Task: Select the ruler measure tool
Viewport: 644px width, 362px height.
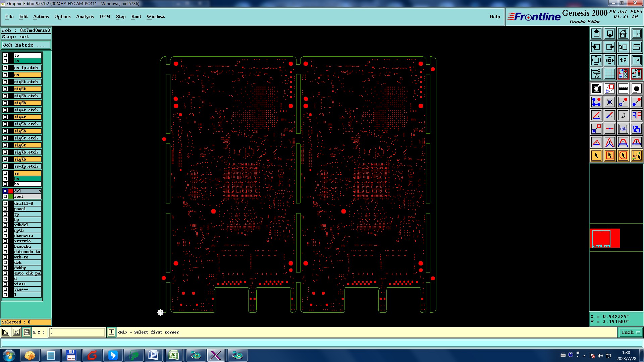Action: (623, 88)
